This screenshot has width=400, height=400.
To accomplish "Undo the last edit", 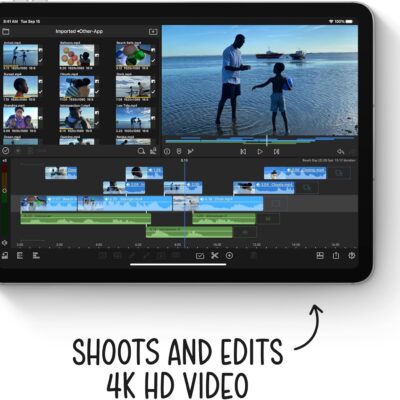I will (340, 152).
